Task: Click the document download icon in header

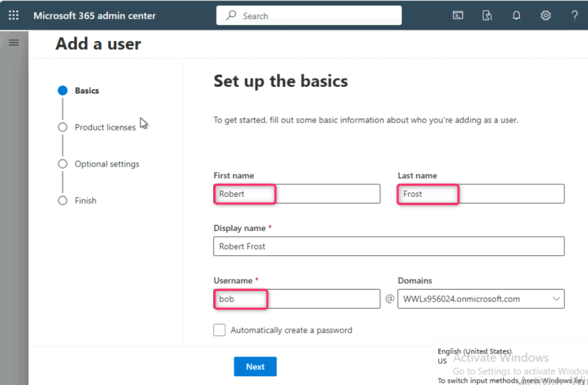Action: [x=487, y=16]
